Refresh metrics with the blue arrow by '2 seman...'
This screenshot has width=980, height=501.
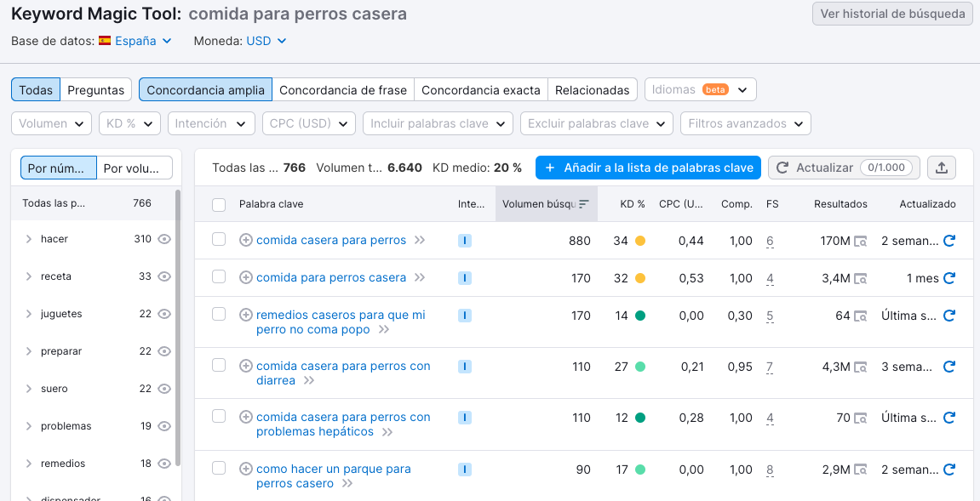[949, 240]
